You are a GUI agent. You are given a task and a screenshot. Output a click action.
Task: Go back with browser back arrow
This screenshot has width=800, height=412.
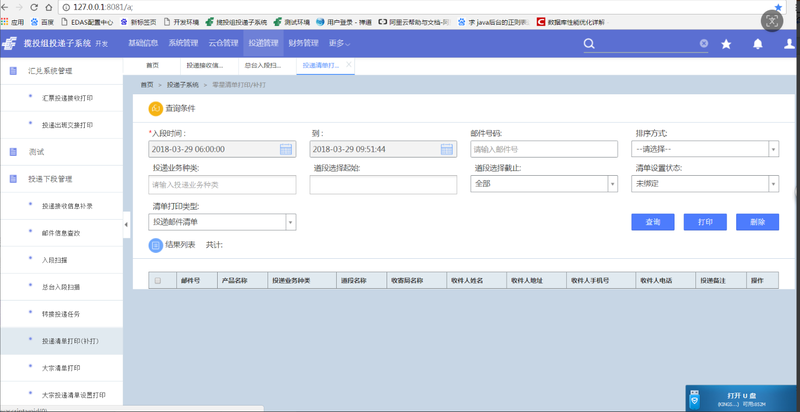click(x=5, y=7)
